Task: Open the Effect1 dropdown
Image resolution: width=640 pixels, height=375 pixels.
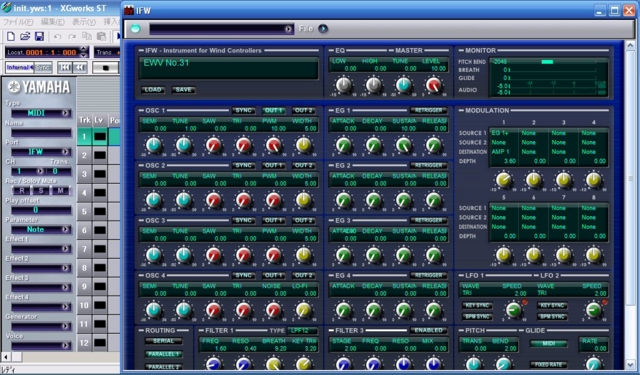Action: tap(41, 249)
